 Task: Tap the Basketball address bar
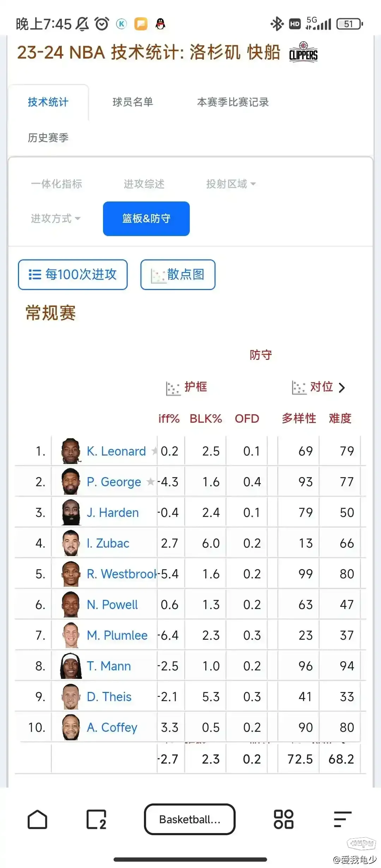(x=190, y=819)
